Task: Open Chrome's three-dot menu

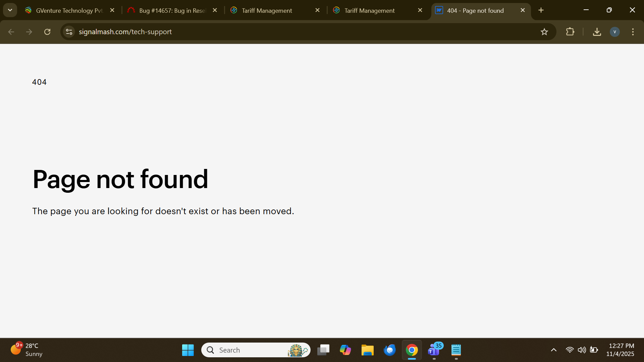Action: pyautogui.click(x=633, y=32)
